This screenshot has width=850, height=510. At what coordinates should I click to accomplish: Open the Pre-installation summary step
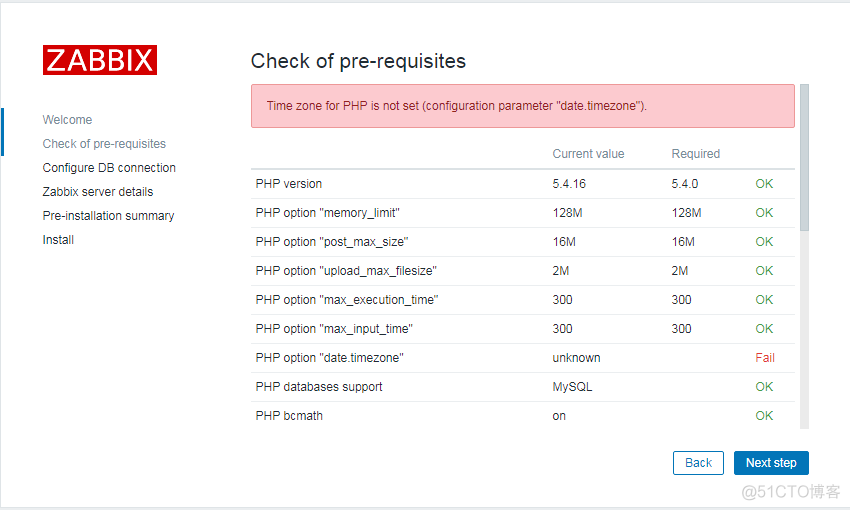click(x=108, y=216)
